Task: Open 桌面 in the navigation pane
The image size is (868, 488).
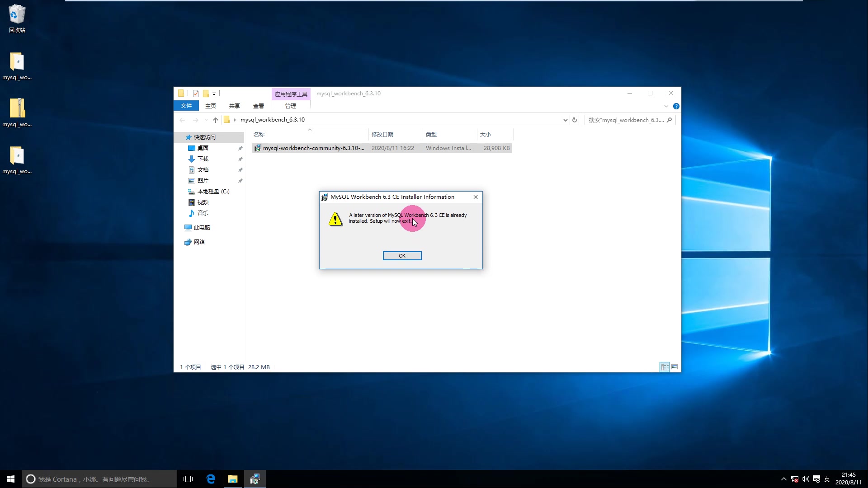Action: [x=203, y=148]
